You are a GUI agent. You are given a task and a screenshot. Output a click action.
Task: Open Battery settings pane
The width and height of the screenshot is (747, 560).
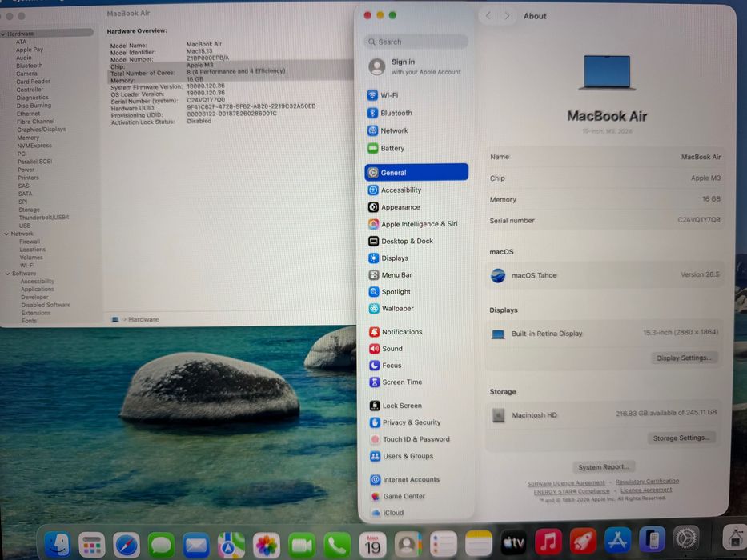pos(417,148)
